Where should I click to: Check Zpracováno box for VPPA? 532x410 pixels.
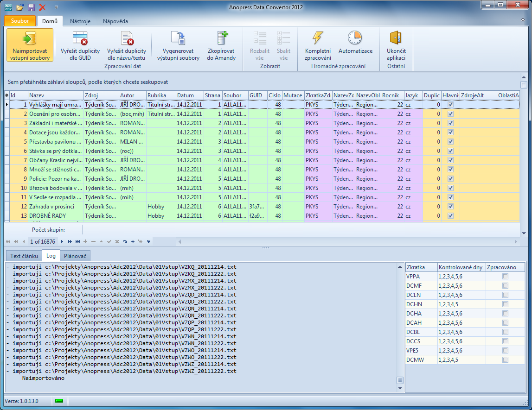click(x=505, y=277)
